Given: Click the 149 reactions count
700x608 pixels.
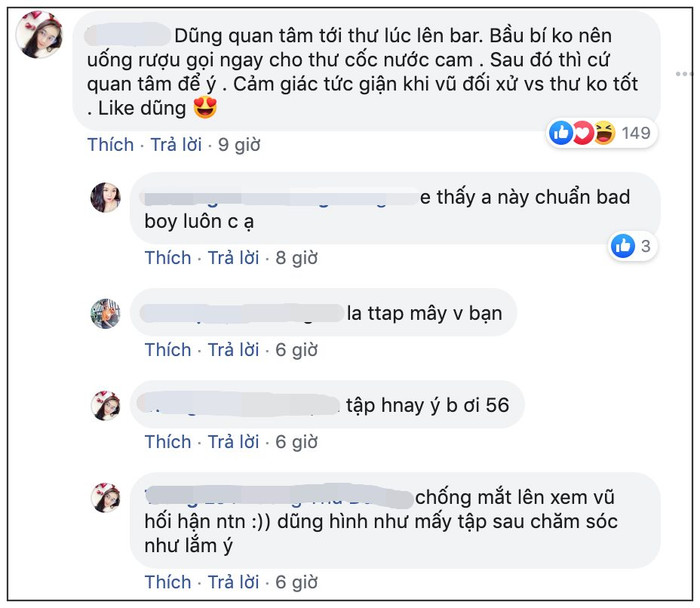Looking at the screenshot, I should [636, 133].
